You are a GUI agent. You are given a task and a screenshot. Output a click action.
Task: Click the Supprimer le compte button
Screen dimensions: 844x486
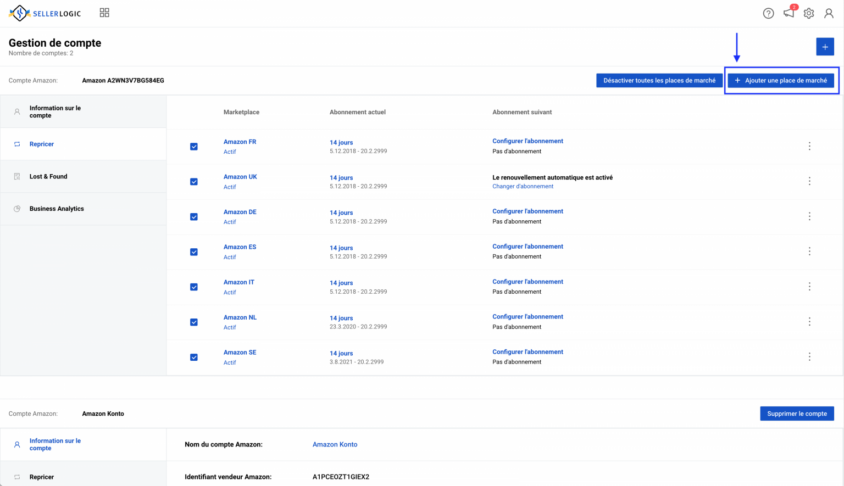click(x=797, y=413)
